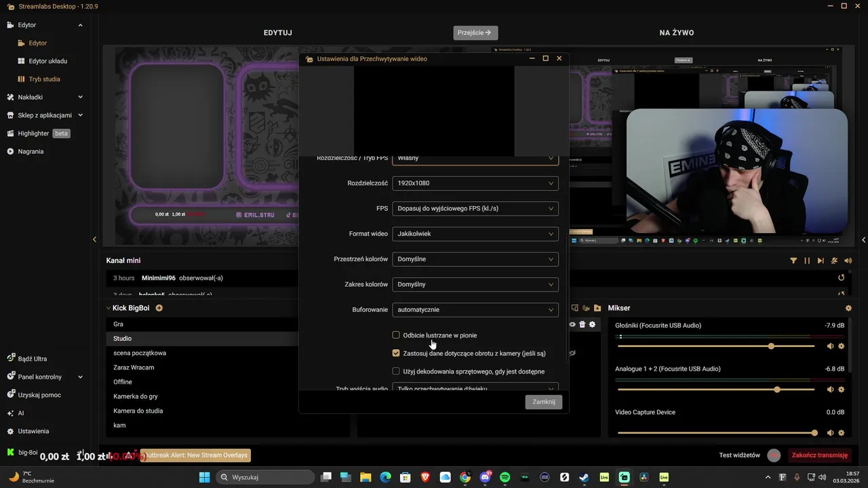Screen dimensions: 868x488
Task: Open the FPS dropdown
Action: pos(475,208)
